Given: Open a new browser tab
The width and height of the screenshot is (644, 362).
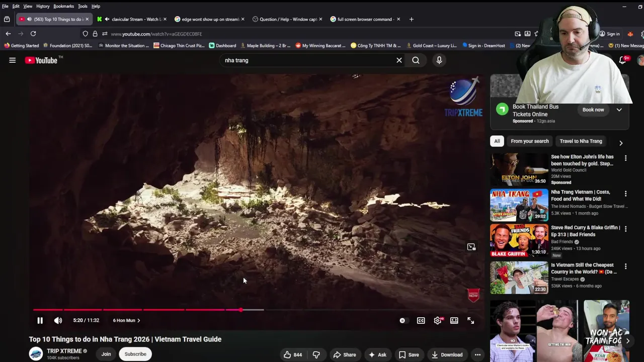Looking at the screenshot, I should [411, 19].
